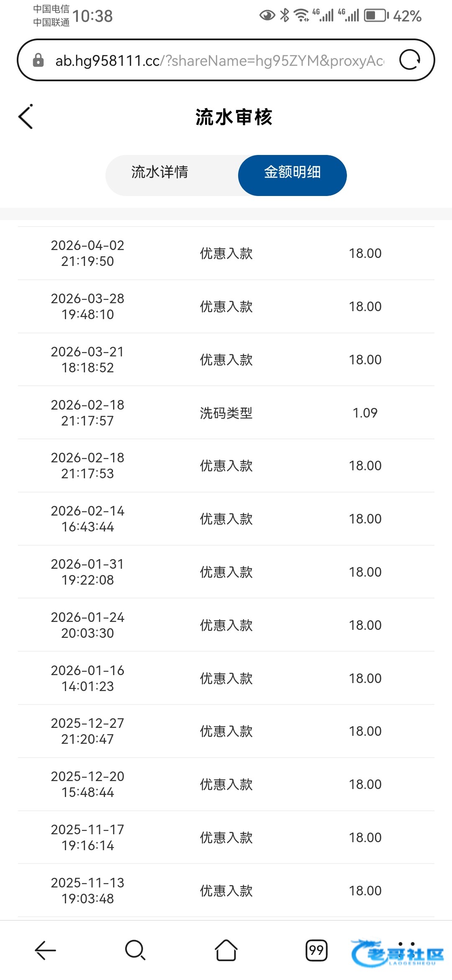Tap the lock icon in address bar
The width and height of the screenshot is (452, 980).
[x=38, y=60]
